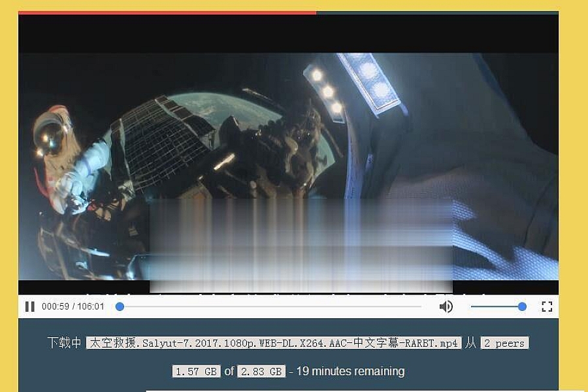Pause the video with the pause icon
Viewport: 588px width, 392px height.
pyautogui.click(x=30, y=306)
